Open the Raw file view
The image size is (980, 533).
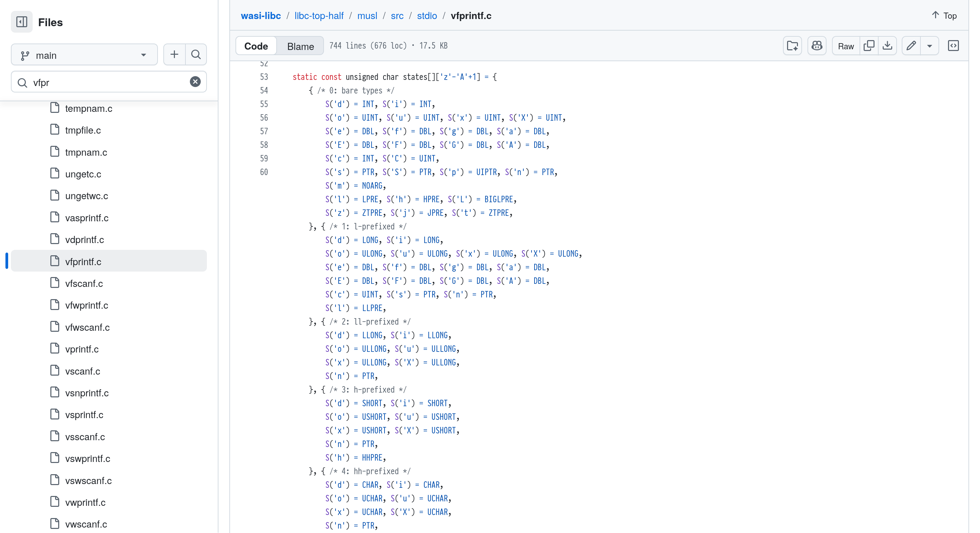coord(845,46)
